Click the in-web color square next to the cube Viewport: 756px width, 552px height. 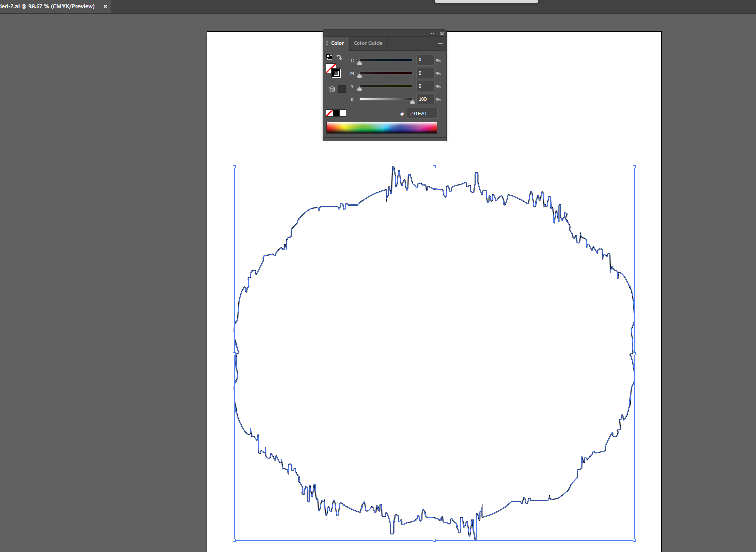(342, 89)
